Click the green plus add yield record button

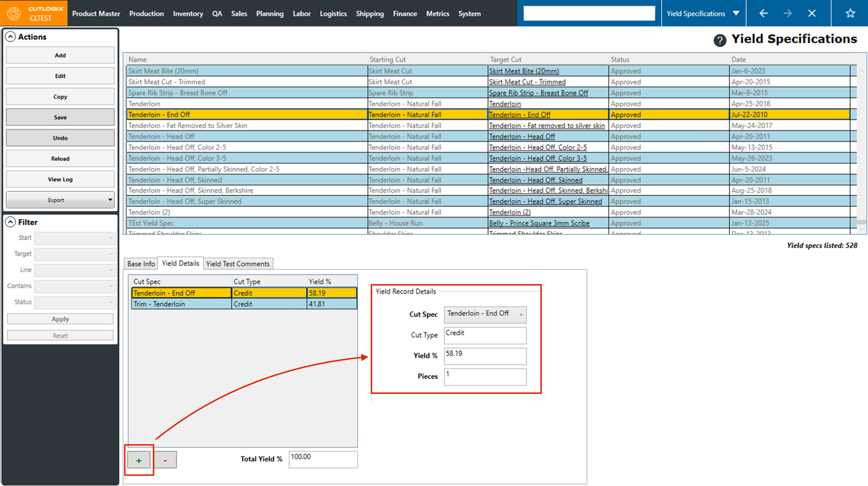pos(139,460)
